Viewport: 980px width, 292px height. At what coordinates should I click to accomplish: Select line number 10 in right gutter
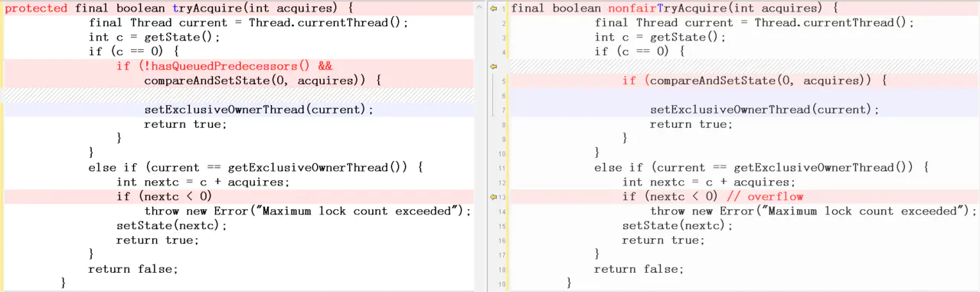coord(501,153)
